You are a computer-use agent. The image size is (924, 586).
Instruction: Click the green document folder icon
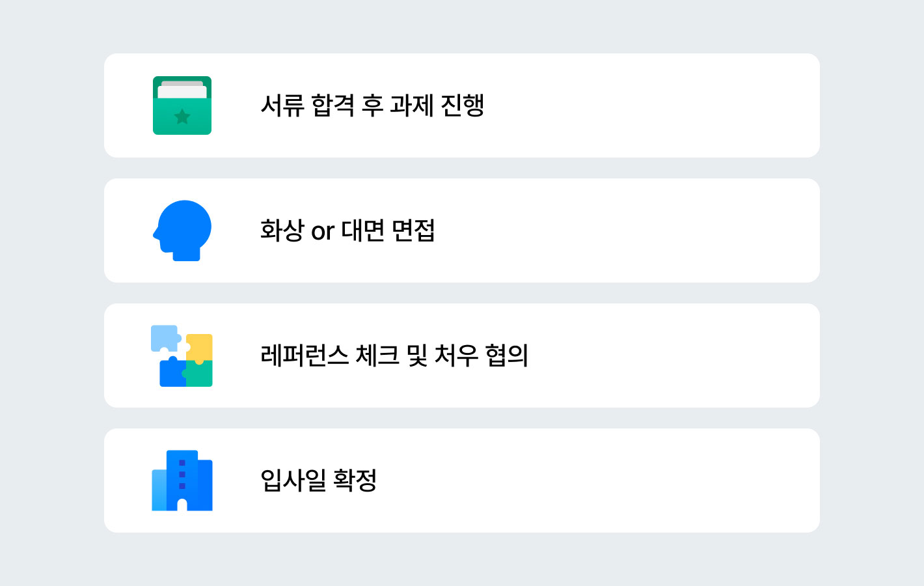pyautogui.click(x=182, y=105)
